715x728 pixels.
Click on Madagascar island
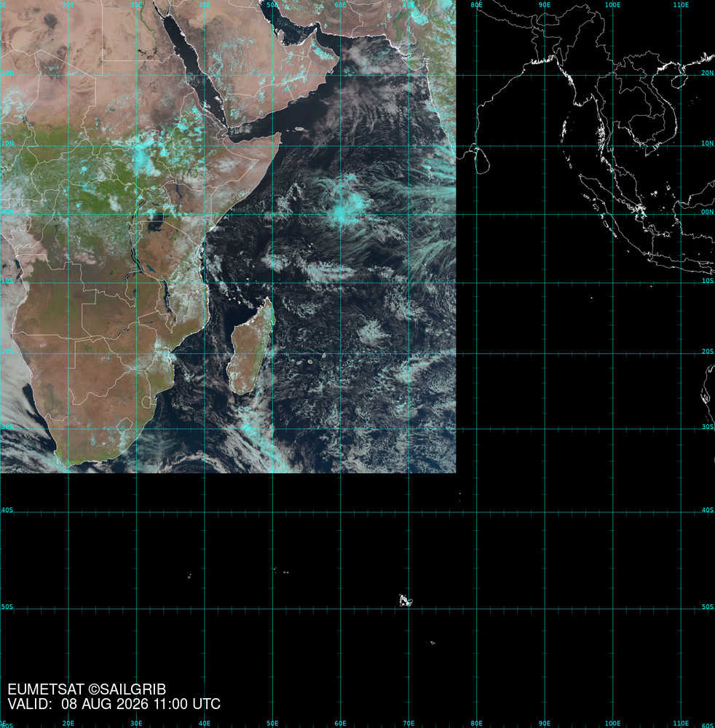250,347
